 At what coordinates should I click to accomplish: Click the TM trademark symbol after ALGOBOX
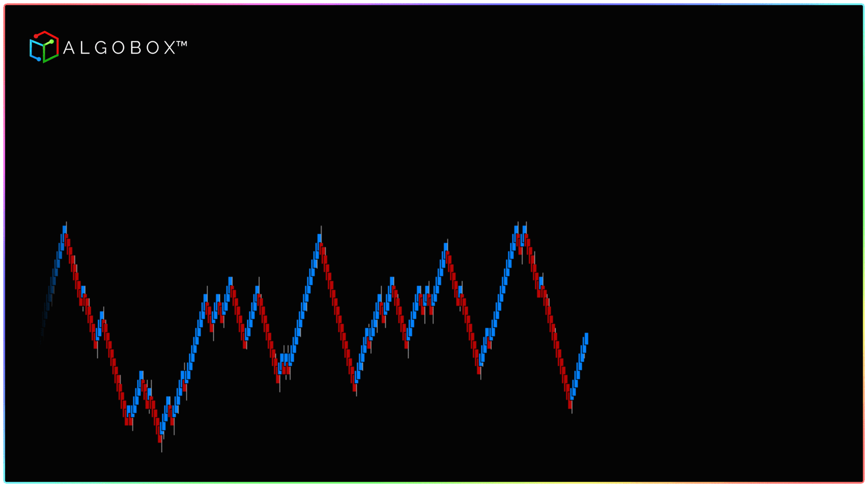(x=181, y=44)
